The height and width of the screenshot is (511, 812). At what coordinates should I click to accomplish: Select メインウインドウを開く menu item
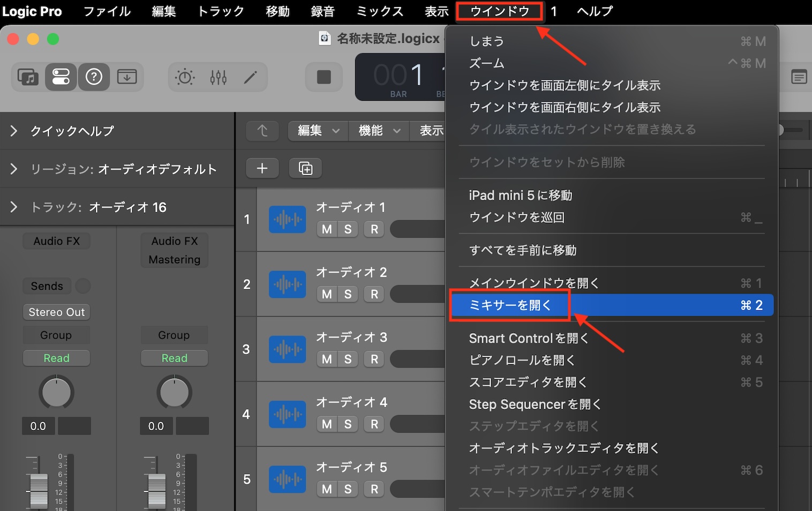(612, 283)
